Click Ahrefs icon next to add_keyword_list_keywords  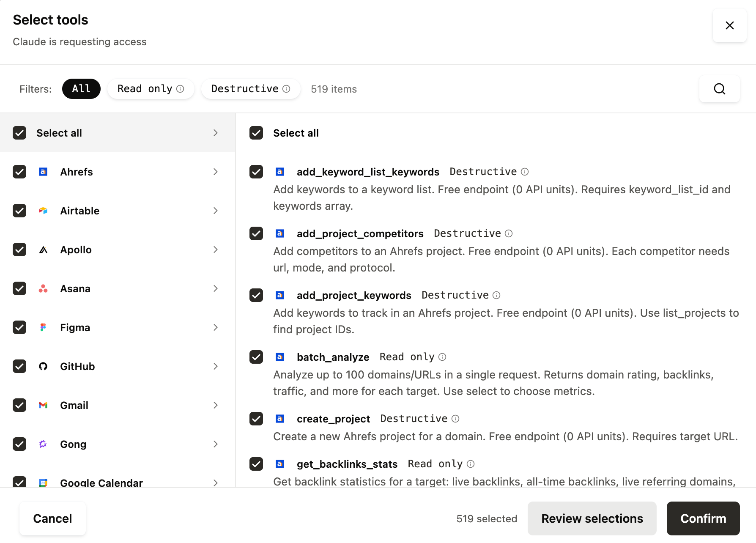click(280, 172)
